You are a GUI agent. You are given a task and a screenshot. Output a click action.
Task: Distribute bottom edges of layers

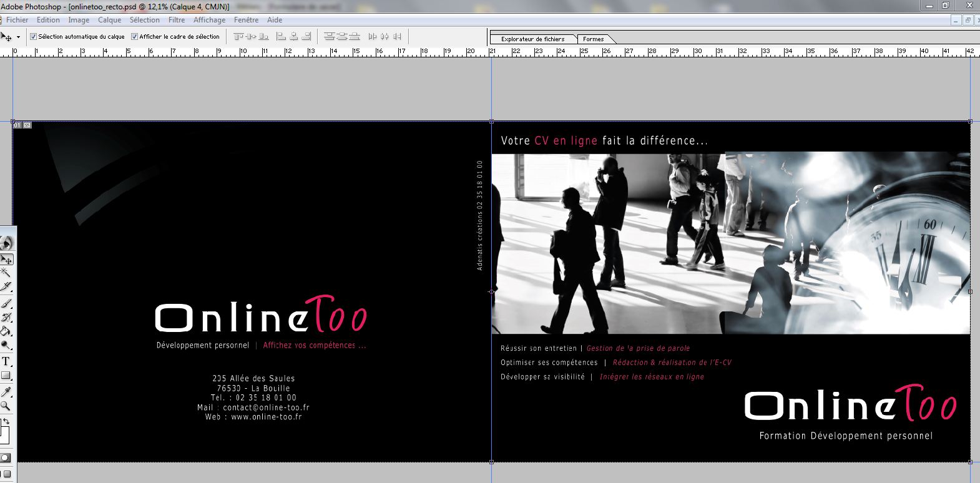tap(355, 37)
